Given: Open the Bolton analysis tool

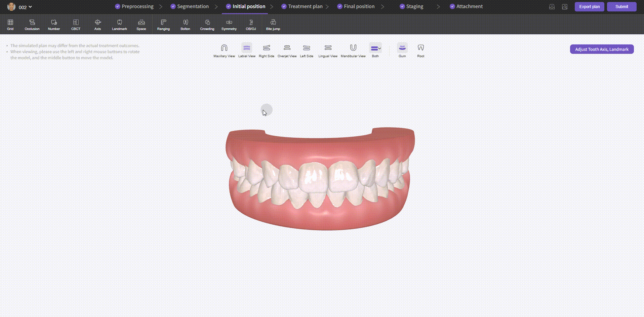Looking at the screenshot, I should [185, 25].
